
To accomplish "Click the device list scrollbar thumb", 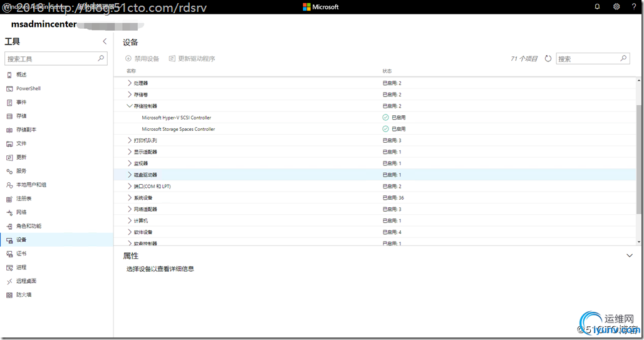I will pyautogui.click(x=638, y=159).
